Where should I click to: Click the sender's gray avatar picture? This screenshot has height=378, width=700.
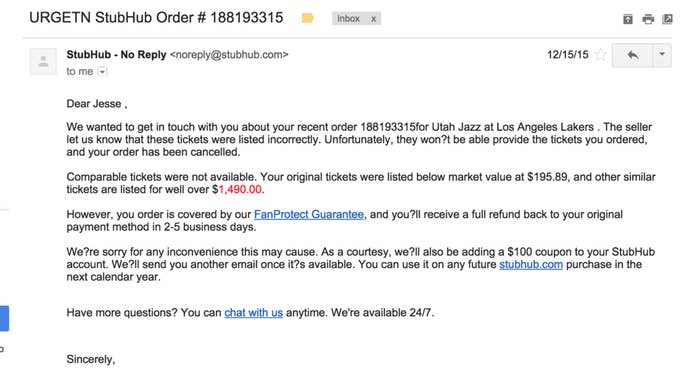[x=43, y=62]
